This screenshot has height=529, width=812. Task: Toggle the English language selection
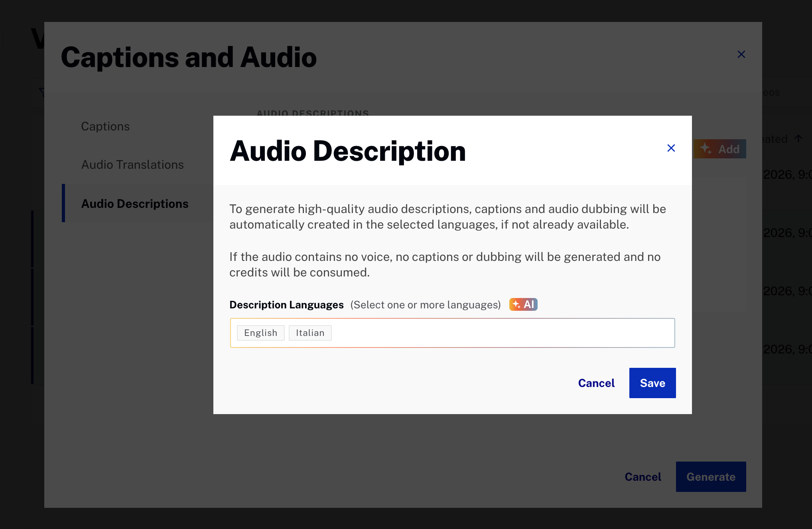pyautogui.click(x=260, y=333)
